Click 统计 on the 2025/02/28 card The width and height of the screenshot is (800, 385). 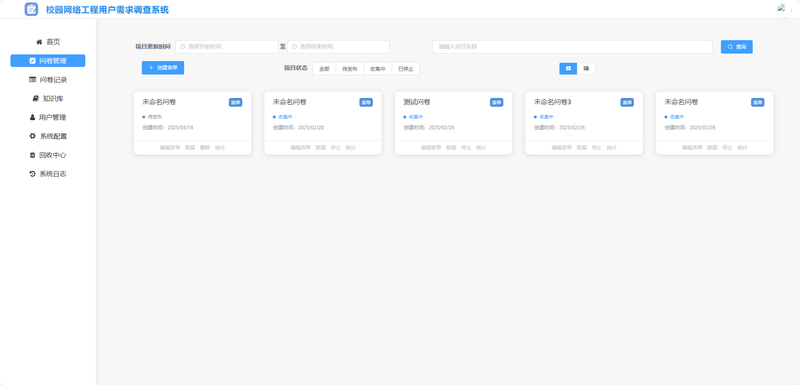tap(351, 148)
